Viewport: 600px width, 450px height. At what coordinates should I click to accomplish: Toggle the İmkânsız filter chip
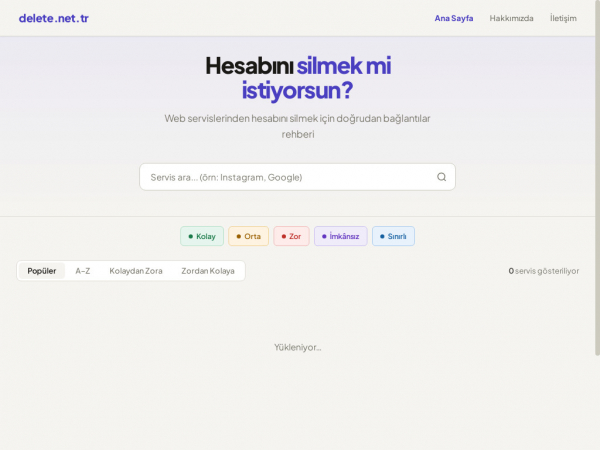340,236
